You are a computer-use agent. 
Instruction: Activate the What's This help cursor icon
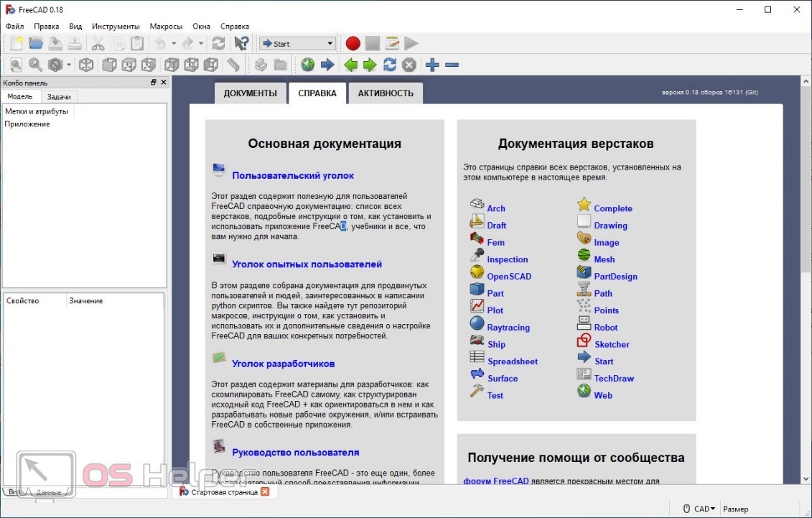241,44
